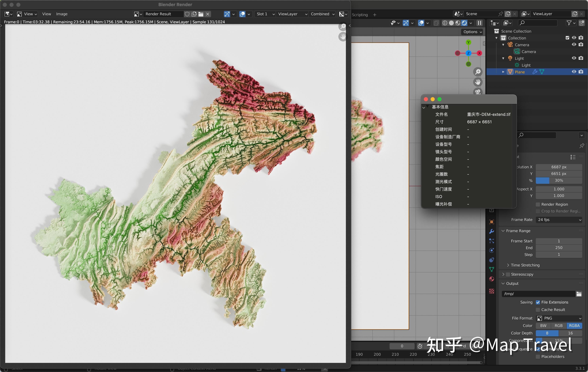Open the Frame Rate dropdown
This screenshot has height=372, width=588.
pyautogui.click(x=559, y=220)
